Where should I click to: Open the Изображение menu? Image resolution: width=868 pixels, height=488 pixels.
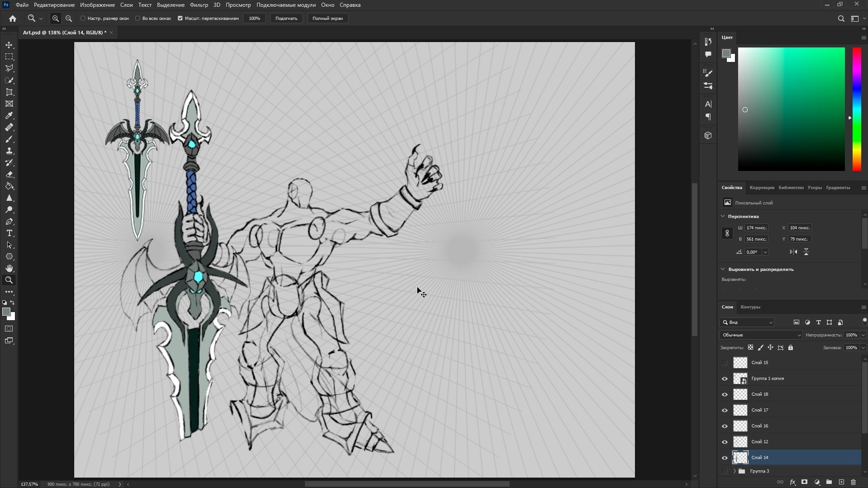pyautogui.click(x=97, y=5)
